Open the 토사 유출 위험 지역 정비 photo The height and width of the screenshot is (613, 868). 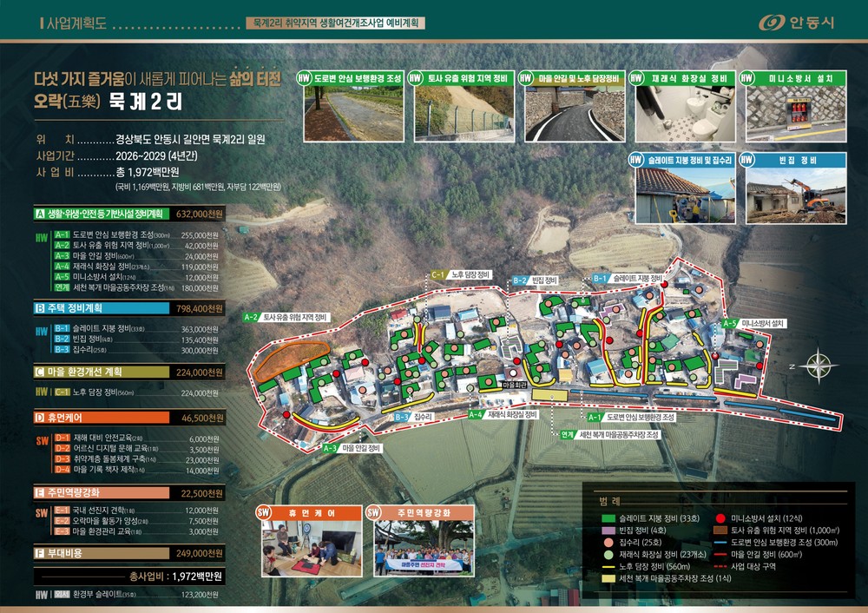coord(464,114)
